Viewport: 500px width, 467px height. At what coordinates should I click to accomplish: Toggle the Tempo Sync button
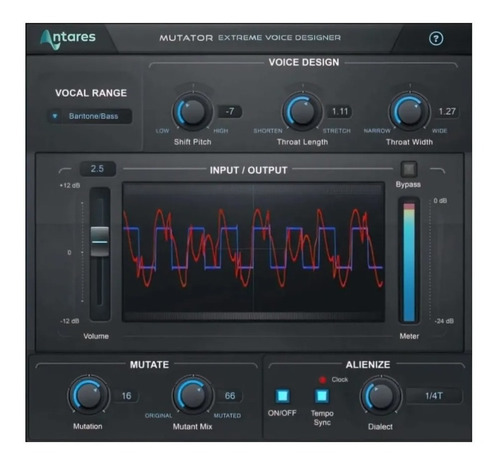[x=322, y=396]
